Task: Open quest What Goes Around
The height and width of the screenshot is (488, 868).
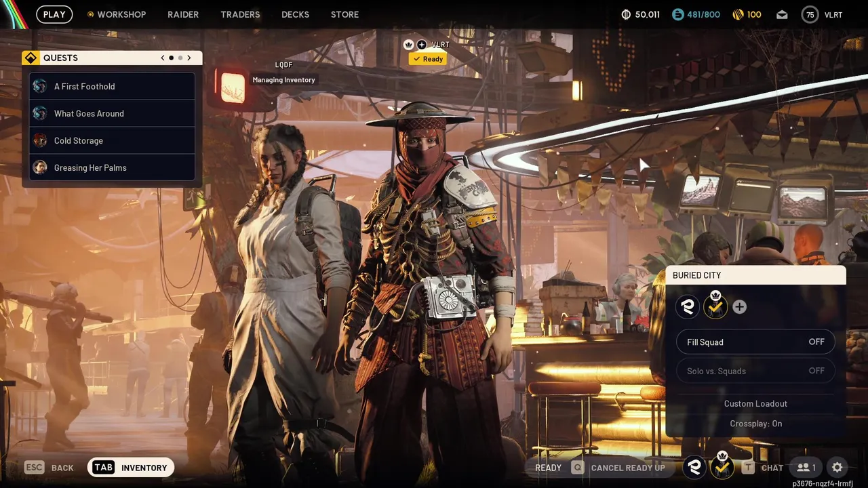Action: click(x=113, y=113)
